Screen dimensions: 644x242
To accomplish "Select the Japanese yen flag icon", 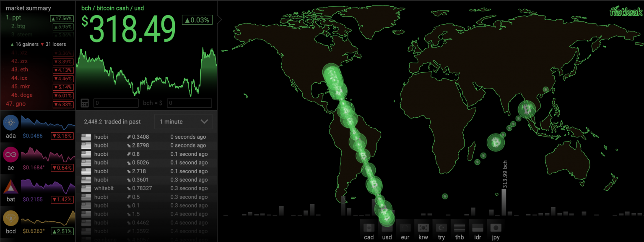I will (x=495, y=228).
